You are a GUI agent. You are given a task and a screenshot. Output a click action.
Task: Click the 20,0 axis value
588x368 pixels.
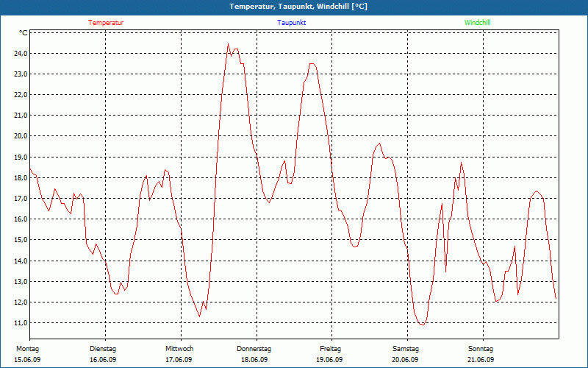20,136
